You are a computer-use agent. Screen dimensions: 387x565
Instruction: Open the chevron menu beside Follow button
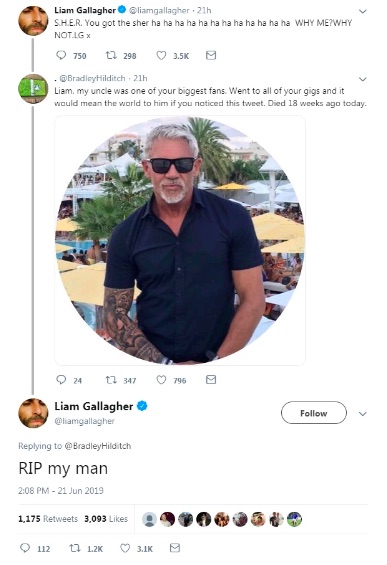(362, 414)
